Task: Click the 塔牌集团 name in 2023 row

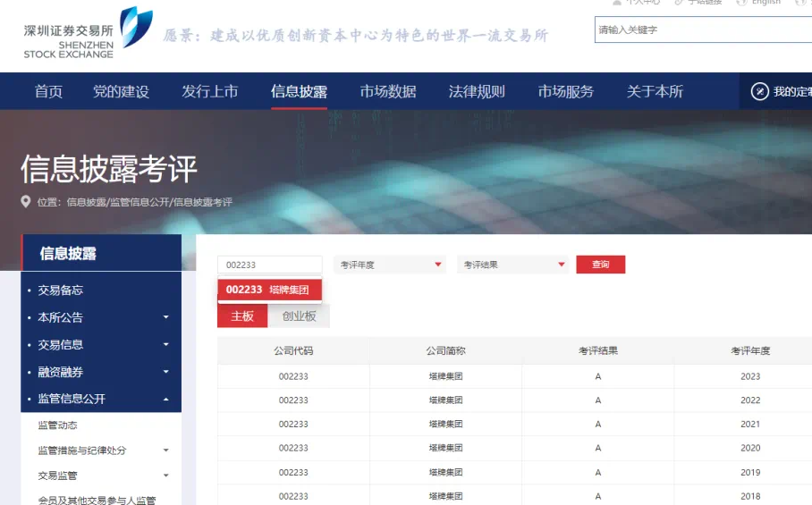Action: tap(446, 376)
